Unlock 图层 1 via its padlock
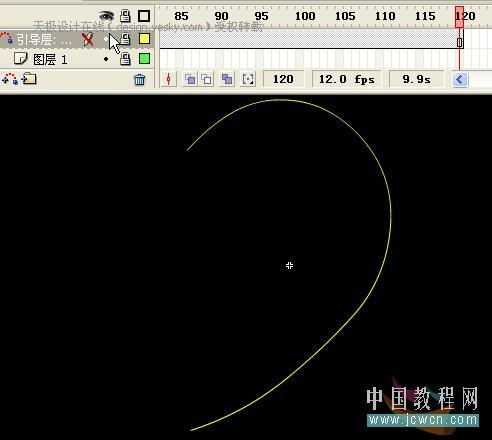 click(x=125, y=59)
